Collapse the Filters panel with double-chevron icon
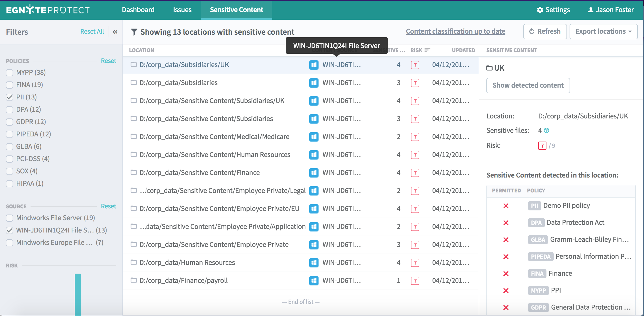 click(x=115, y=32)
